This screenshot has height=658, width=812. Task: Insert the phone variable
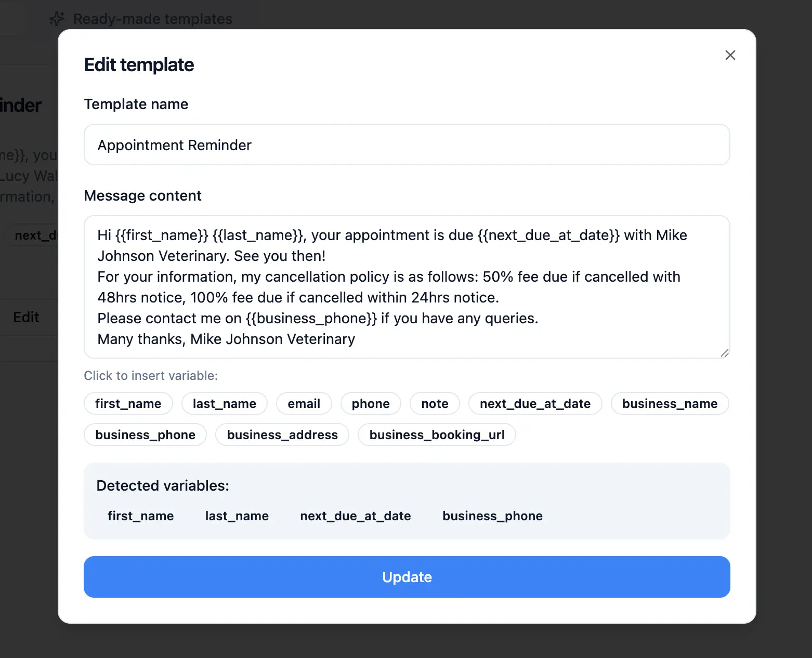[371, 403]
